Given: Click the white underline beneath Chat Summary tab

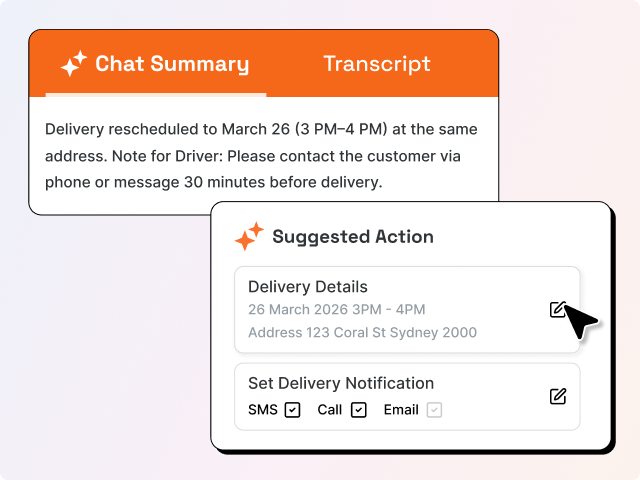Looking at the screenshot, I should pyautogui.click(x=156, y=95).
